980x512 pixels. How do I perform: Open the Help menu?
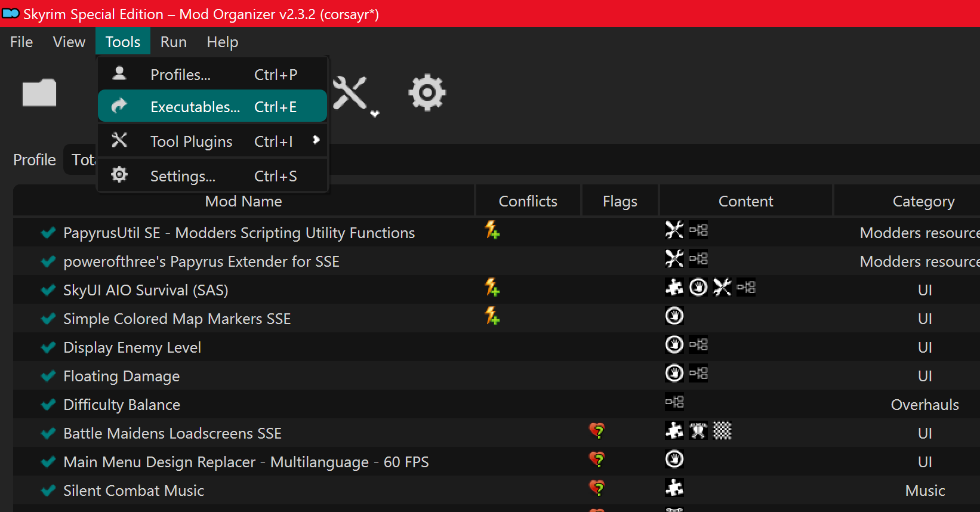point(223,42)
